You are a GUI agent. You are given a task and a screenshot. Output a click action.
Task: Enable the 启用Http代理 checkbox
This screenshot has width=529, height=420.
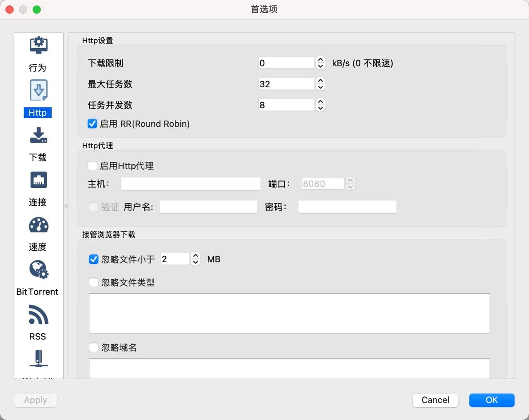(93, 166)
